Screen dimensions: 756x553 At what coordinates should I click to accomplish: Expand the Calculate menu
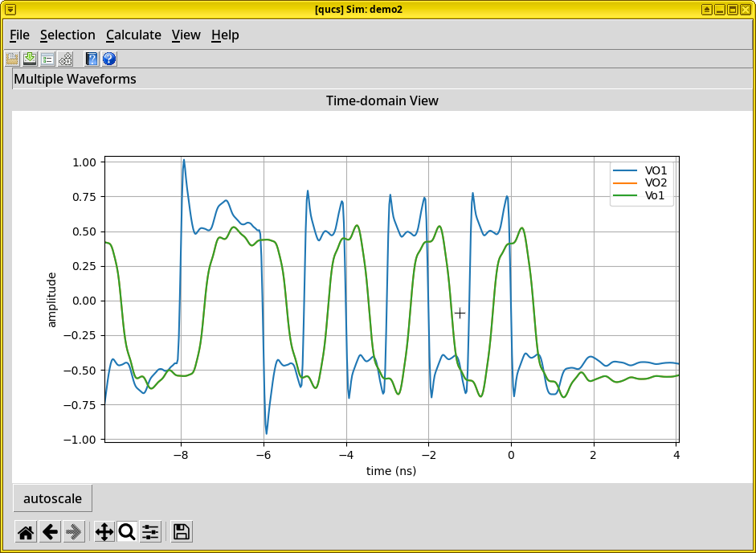pyautogui.click(x=133, y=35)
